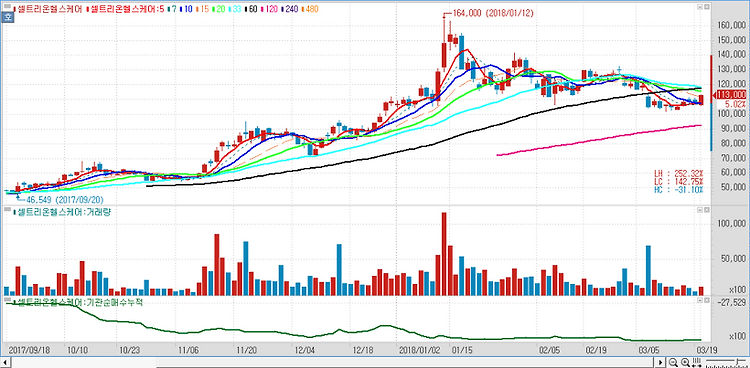Select the 33-day moving average legend
The image size is (750, 368).
pos(235,9)
